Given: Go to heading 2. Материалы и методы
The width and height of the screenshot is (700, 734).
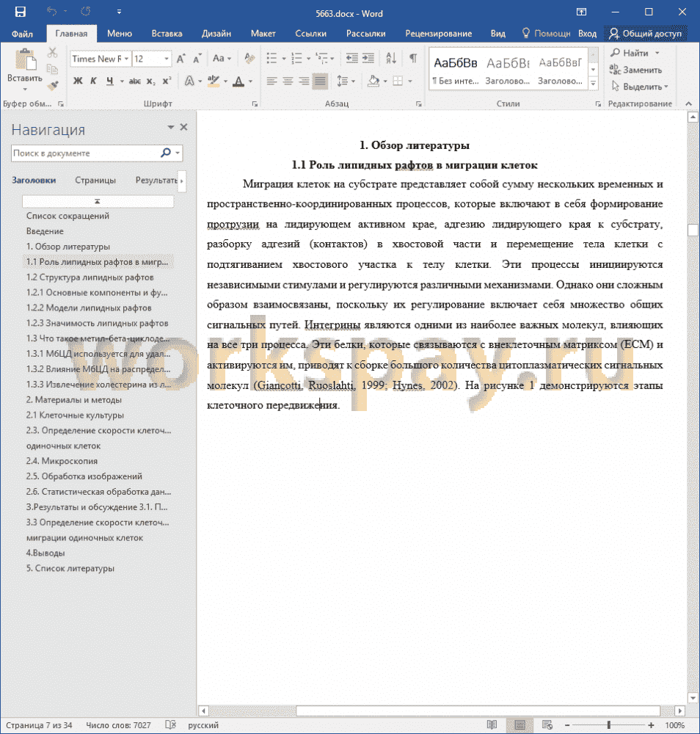Looking at the screenshot, I should [x=74, y=400].
